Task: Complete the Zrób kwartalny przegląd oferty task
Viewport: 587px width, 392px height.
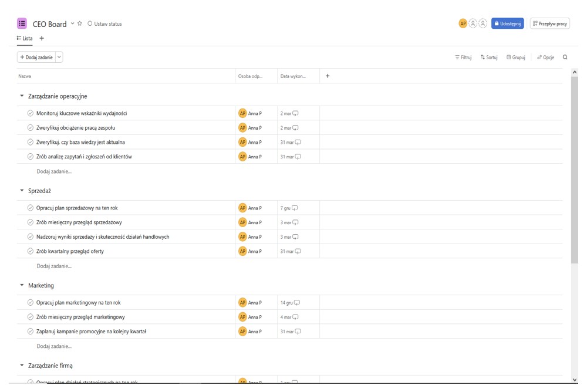Action: [31, 251]
